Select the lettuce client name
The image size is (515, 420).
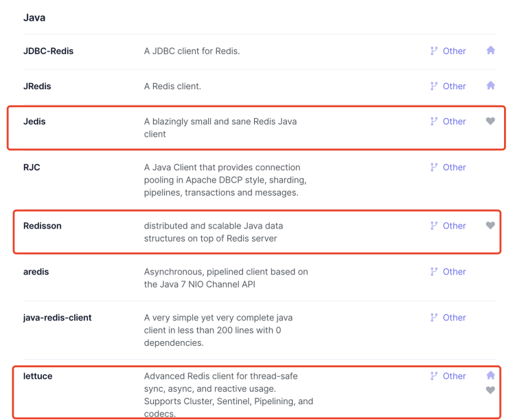click(38, 376)
